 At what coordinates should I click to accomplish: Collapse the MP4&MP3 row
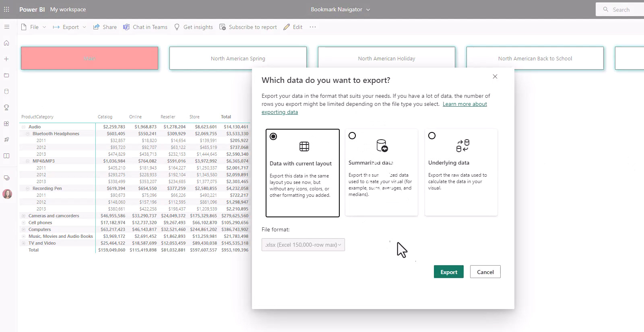pyautogui.click(x=28, y=161)
